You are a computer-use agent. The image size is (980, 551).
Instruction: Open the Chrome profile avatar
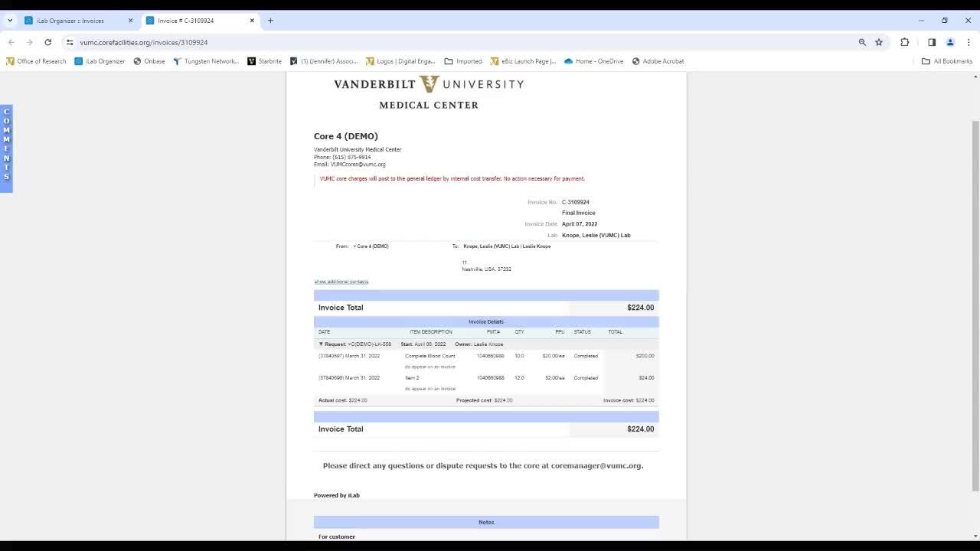950,42
